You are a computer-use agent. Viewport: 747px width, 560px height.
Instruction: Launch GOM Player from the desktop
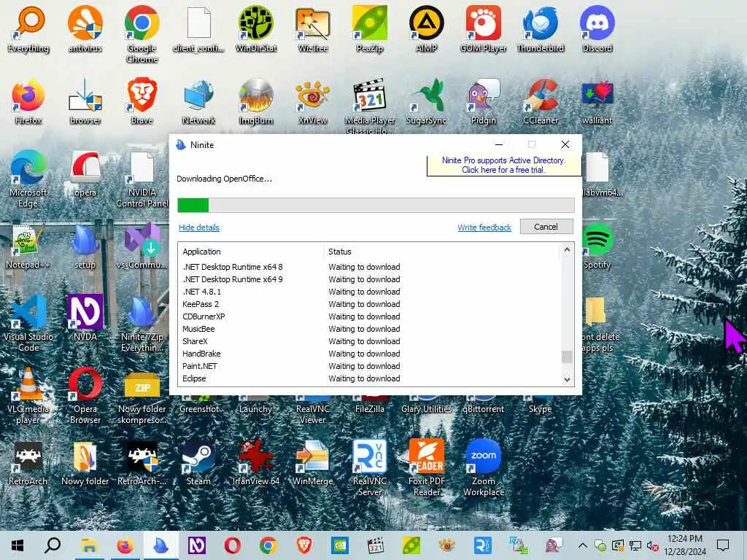point(483,29)
